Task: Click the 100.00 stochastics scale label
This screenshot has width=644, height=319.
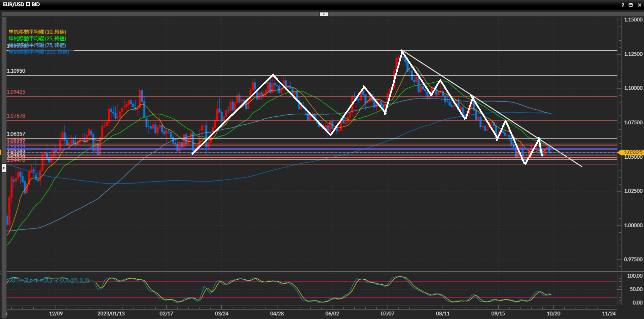Action: pyautogui.click(x=635, y=276)
